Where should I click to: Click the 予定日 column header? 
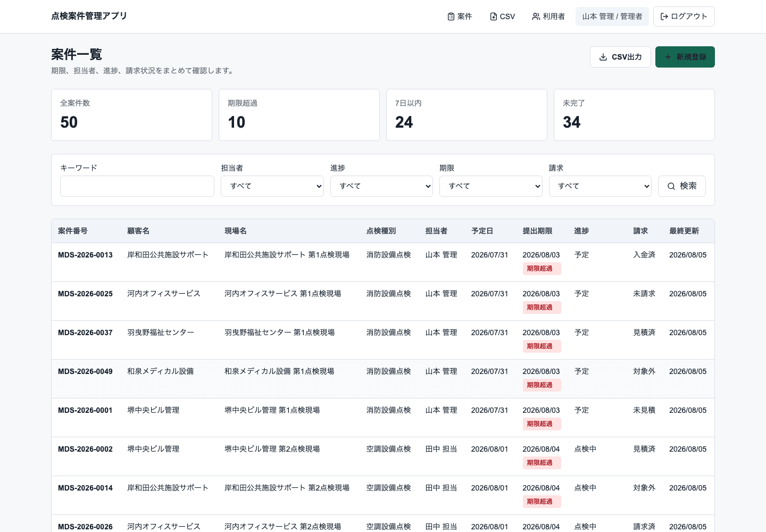(482, 231)
